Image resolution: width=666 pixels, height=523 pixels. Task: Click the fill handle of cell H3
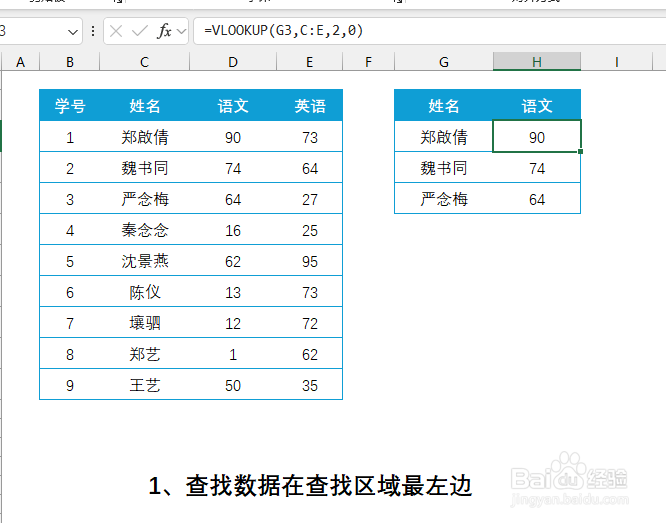[581, 152]
